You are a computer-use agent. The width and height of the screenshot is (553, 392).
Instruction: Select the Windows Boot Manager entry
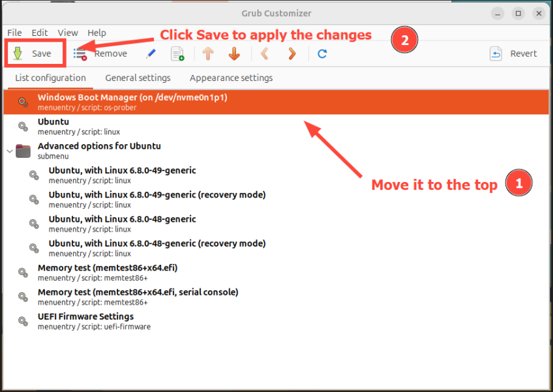click(x=132, y=102)
